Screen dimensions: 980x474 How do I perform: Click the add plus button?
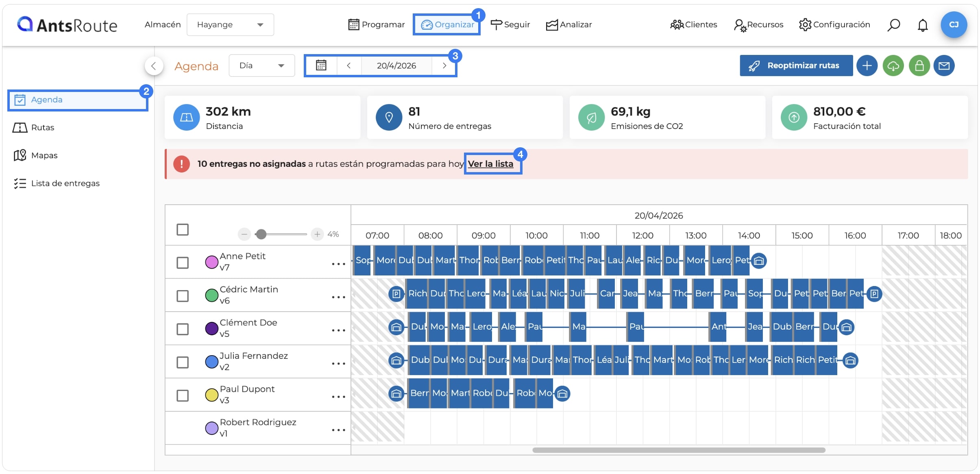click(867, 66)
